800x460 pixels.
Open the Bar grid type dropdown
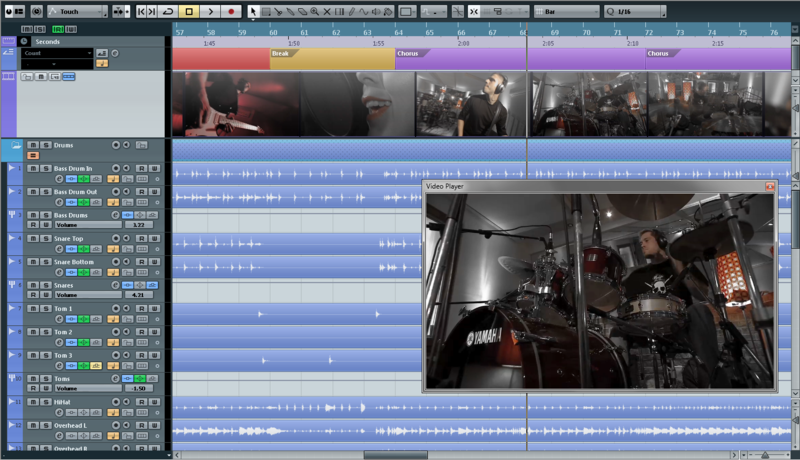tap(567, 11)
